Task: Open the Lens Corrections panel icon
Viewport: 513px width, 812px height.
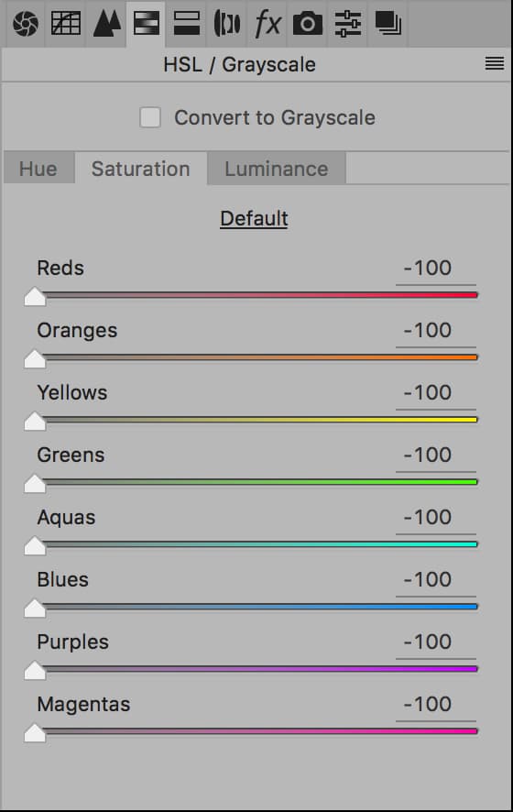Action: pos(227,23)
